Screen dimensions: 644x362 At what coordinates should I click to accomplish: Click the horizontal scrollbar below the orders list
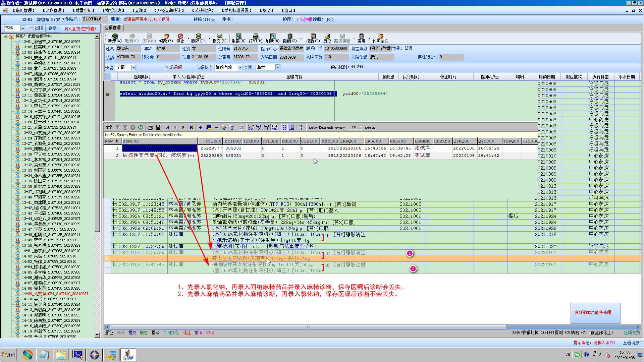(x=308, y=327)
